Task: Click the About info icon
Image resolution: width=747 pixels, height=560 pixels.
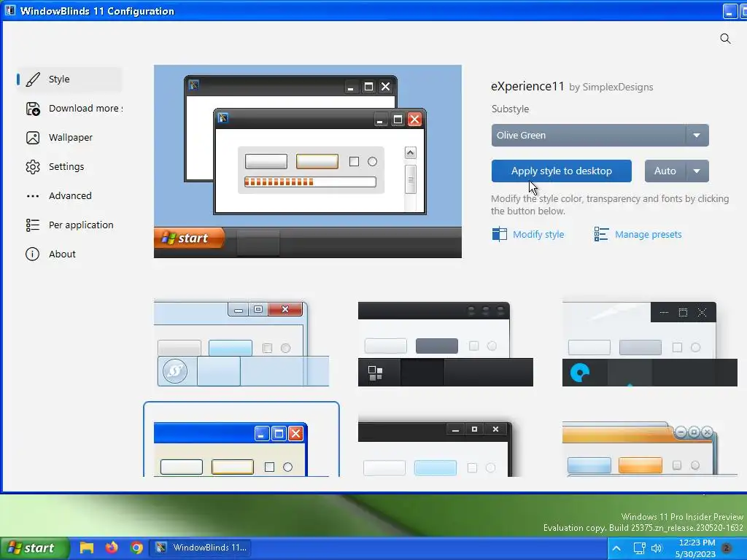Action: coord(32,254)
